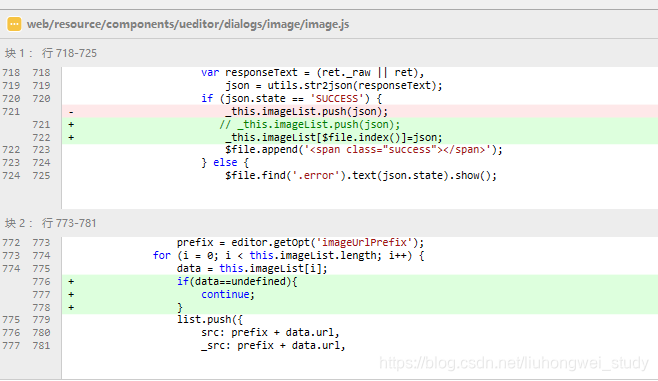Click the line 'var responseText = (ret._raw || ret),'

[x=313, y=73]
